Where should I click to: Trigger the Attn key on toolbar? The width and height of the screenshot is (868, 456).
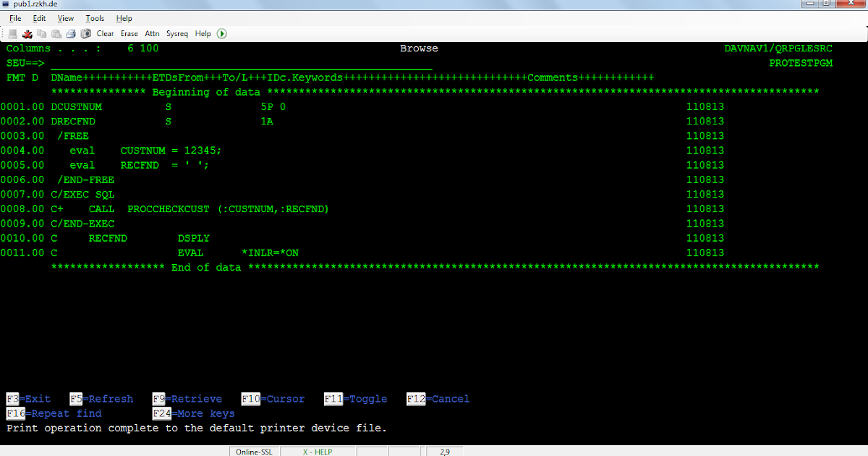[x=152, y=33]
